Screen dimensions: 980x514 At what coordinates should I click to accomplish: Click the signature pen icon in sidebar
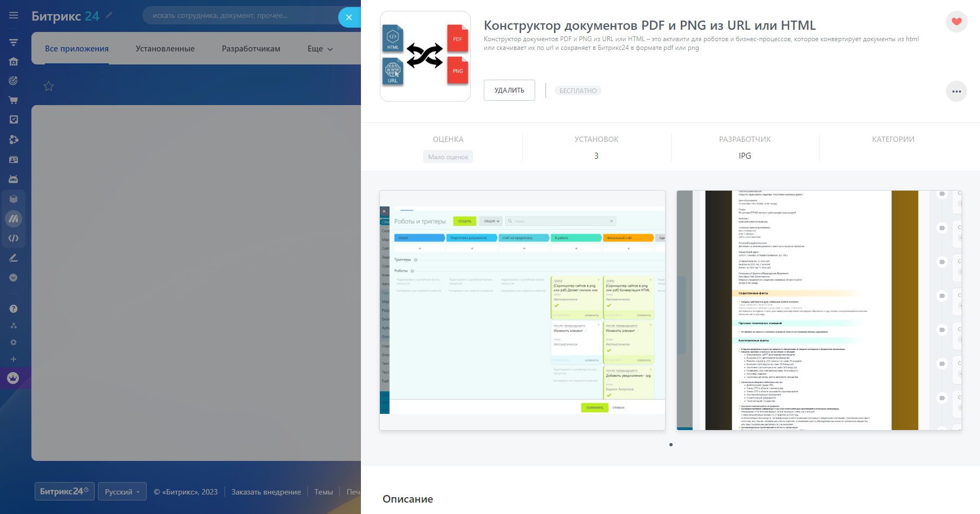point(14,258)
